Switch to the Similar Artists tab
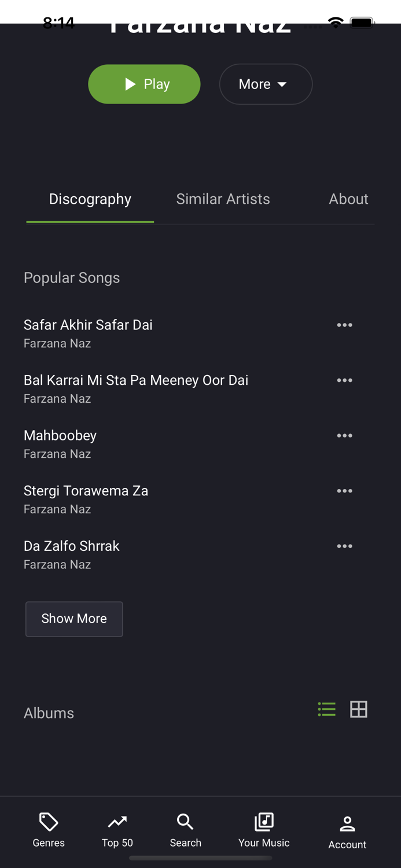Screen dimensions: 401x868 click(x=223, y=198)
